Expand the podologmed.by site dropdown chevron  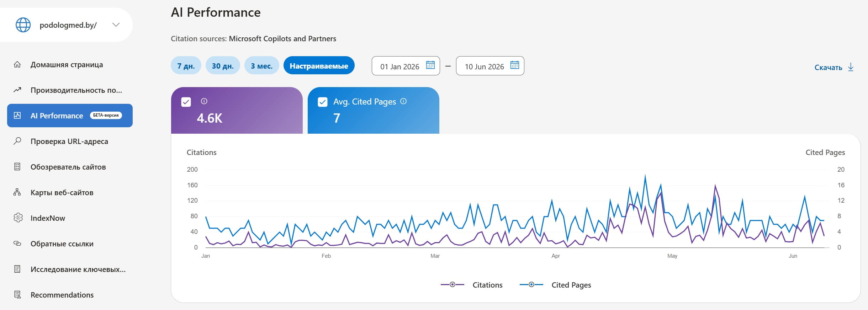[x=116, y=25]
